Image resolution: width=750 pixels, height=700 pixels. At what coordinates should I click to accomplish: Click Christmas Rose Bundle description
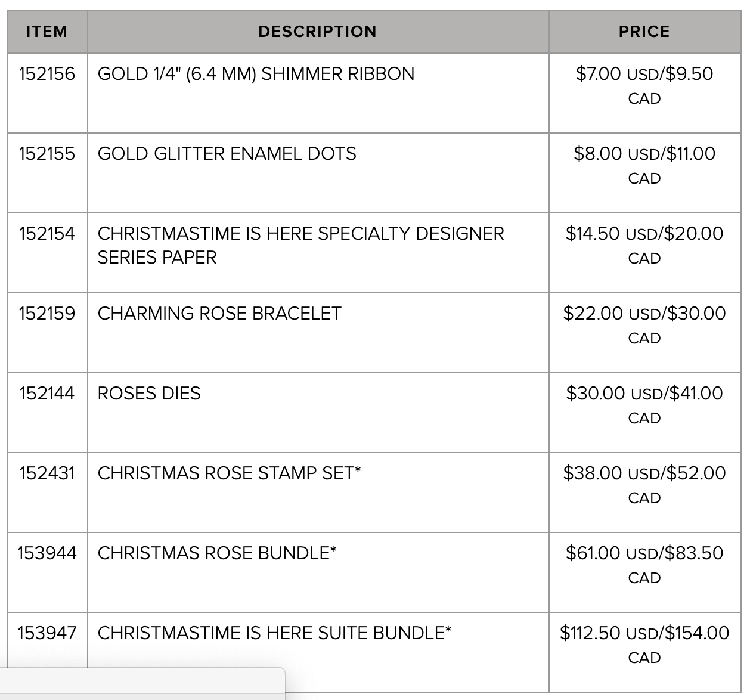[x=217, y=553]
